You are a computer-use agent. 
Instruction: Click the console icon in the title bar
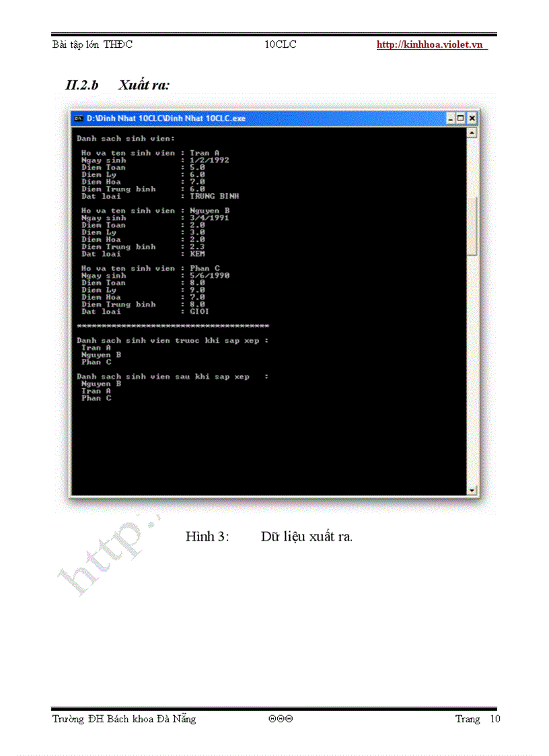tap(79, 118)
